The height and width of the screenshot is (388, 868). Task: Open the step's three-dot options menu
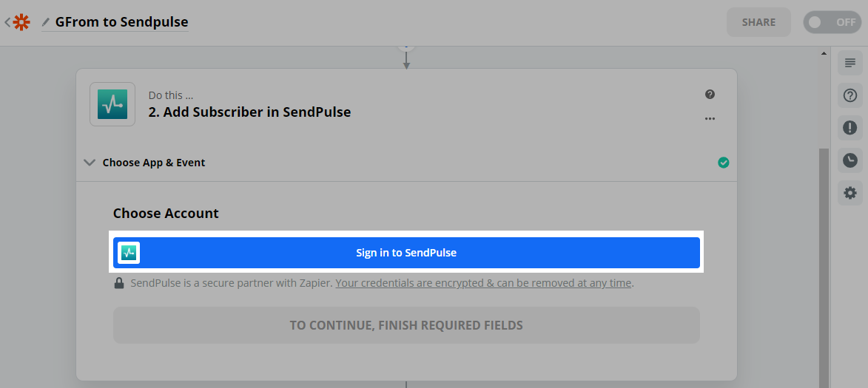[x=710, y=118]
